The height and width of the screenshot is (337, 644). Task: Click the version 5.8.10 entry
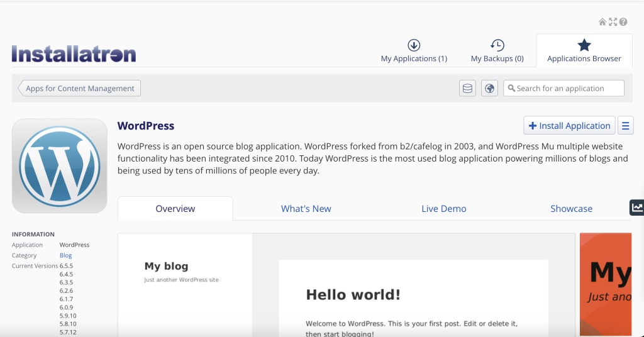pos(68,324)
